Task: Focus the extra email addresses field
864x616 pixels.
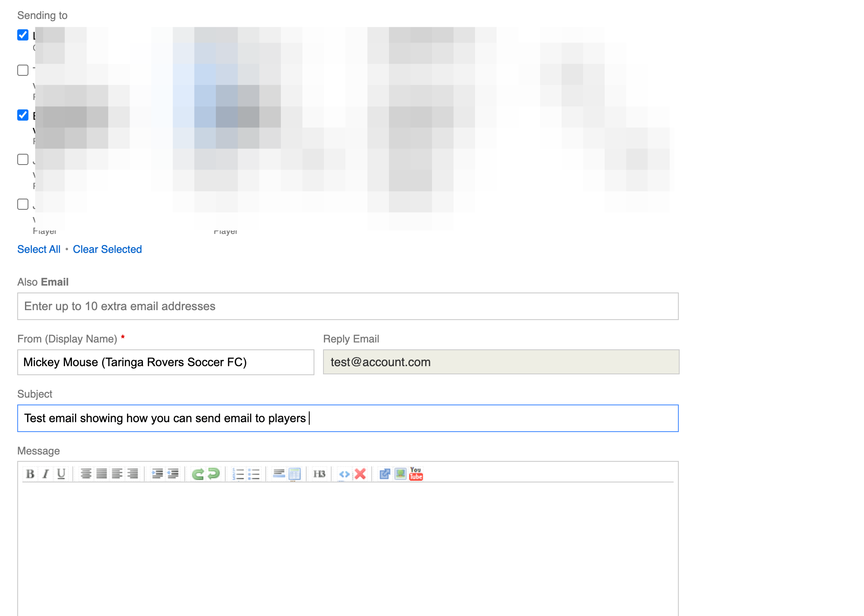Action: (x=348, y=306)
